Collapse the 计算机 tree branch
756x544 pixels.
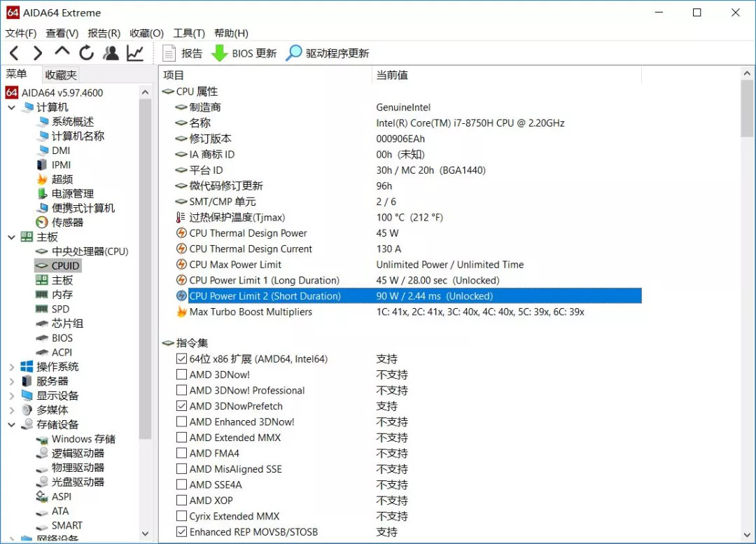point(11,107)
